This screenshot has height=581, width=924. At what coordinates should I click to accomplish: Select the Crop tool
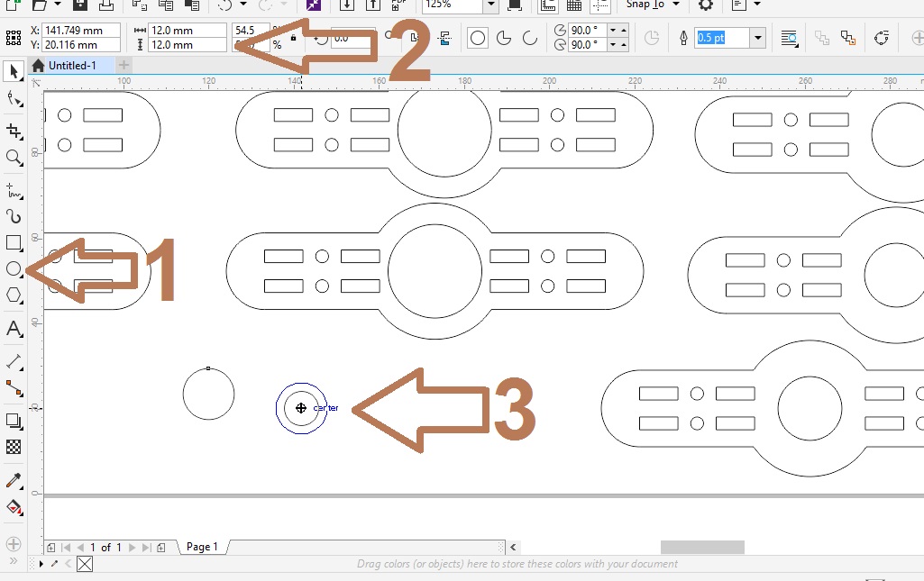14,131
